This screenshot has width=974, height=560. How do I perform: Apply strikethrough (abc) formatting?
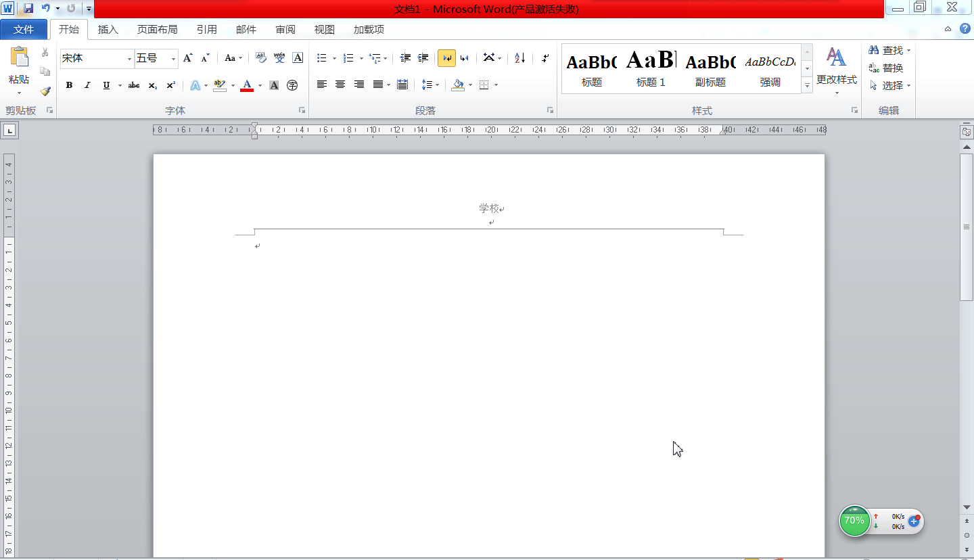[x=134, y=85]
